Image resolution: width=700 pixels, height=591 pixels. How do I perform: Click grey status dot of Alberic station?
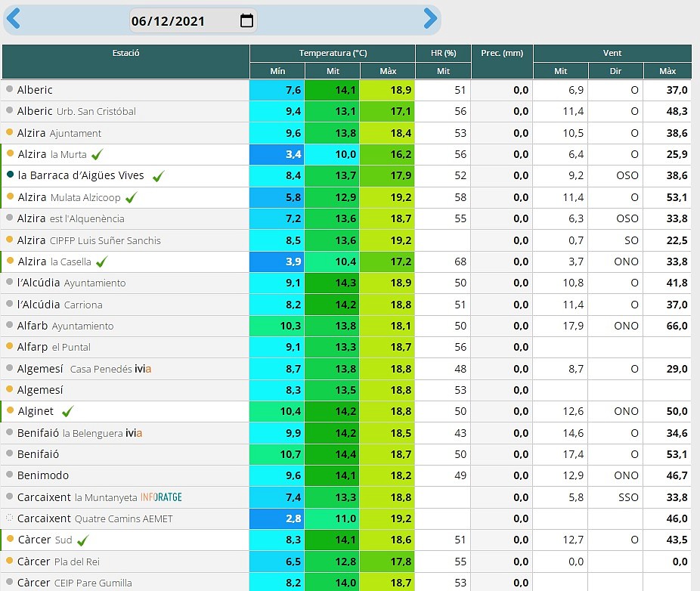tap(9, 89)
